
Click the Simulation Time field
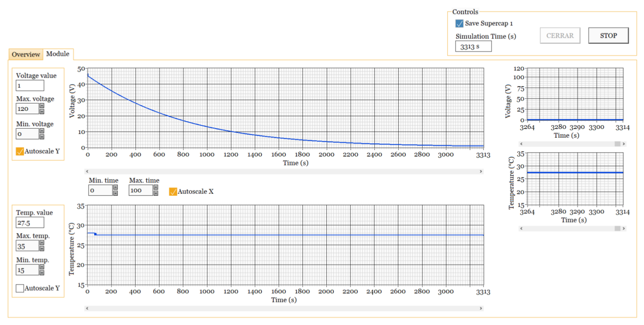pyautogui.click(x=473, y=47)
